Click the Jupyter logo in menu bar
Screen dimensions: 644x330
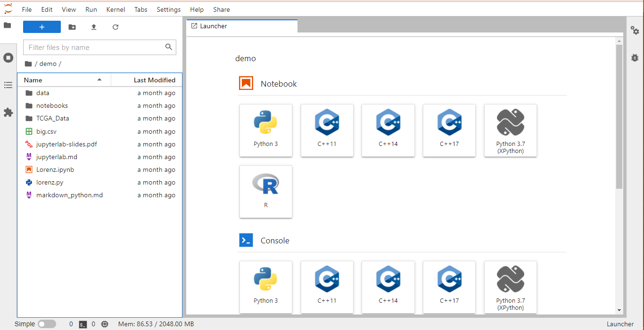8,8
